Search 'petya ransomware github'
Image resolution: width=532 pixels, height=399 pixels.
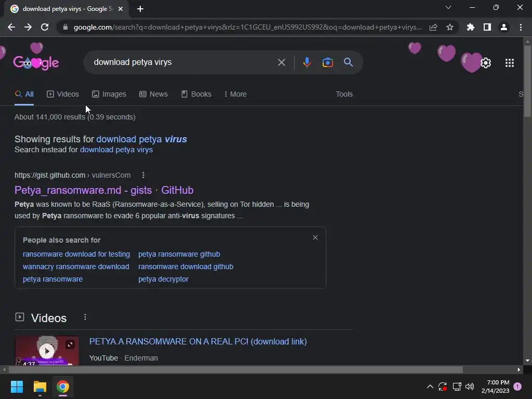(x=179, y=254)
